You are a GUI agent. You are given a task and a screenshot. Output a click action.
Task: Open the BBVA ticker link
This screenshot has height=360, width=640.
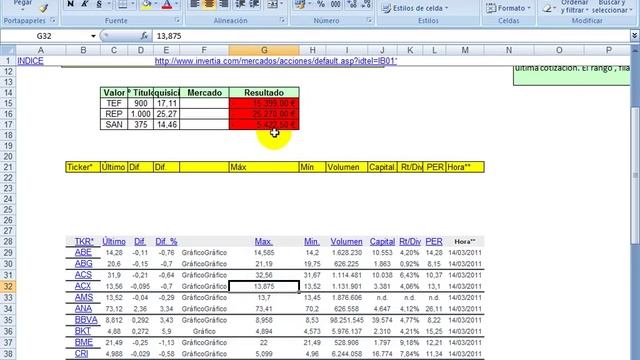point(86,320)
